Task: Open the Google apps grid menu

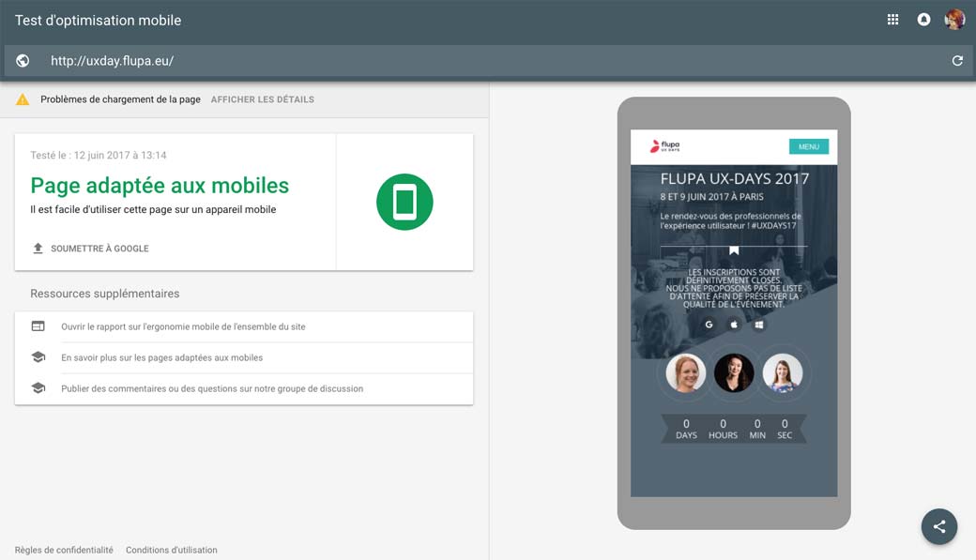Action: pyautogui.click(x=892, y=19)
